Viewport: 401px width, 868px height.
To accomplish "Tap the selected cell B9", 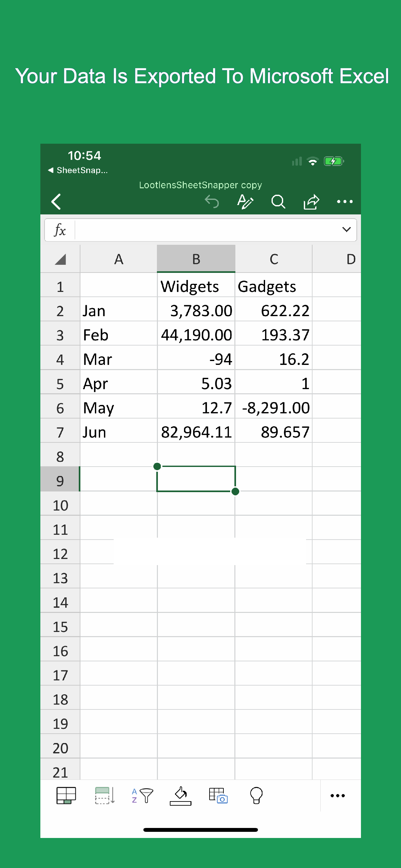I will tap(196, 479).
